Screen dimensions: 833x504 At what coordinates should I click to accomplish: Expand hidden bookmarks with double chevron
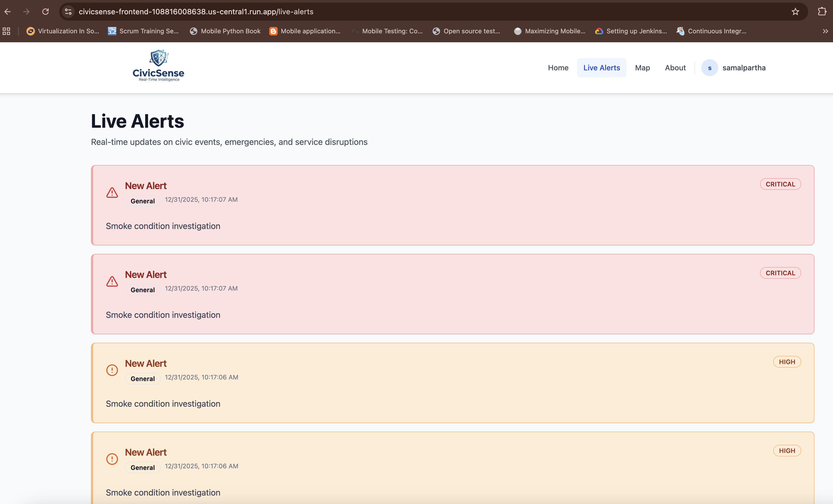pos(825,31)
